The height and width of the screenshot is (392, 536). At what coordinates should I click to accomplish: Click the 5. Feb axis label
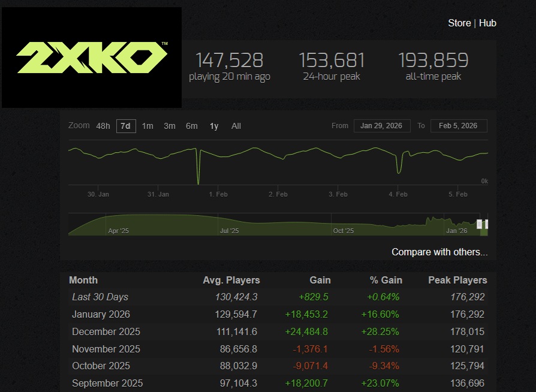coord(457,194)
